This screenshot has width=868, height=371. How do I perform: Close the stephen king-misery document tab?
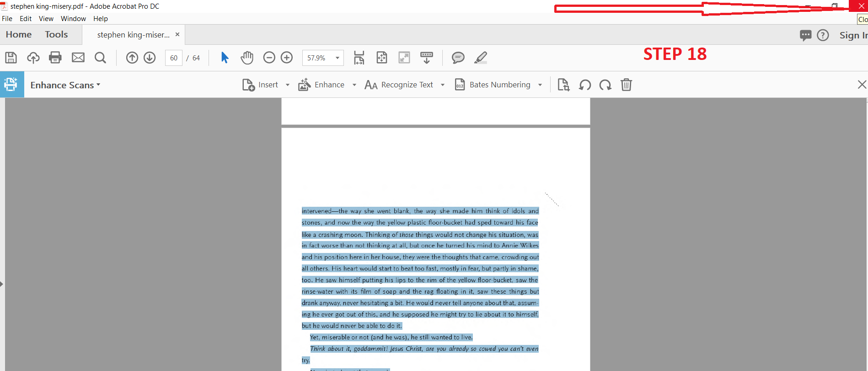click(177, 35)
